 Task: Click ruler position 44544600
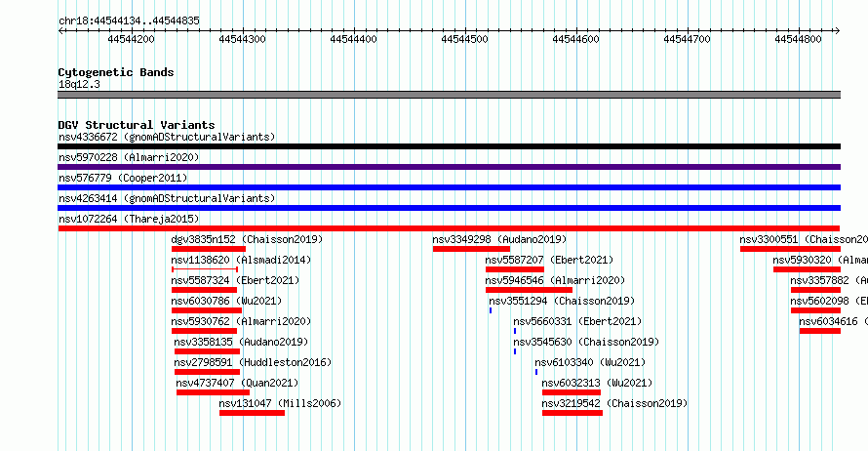tap(575, 39)
